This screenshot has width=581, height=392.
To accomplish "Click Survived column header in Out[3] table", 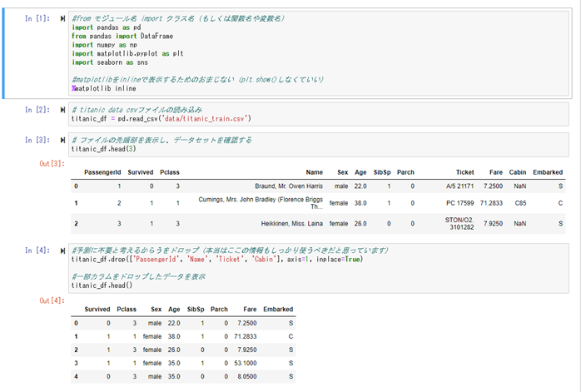I will pyautogui.click(x=141, y=172).
